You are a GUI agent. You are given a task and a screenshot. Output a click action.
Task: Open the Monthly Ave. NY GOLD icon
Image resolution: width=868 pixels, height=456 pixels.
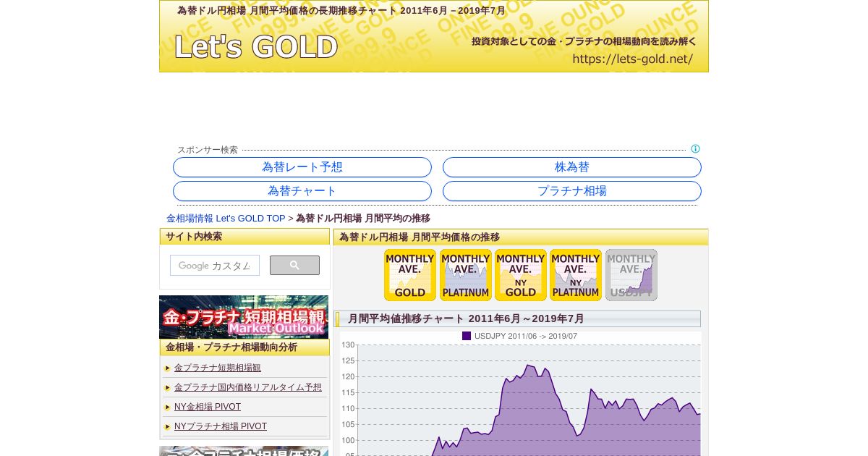point(521,275)
